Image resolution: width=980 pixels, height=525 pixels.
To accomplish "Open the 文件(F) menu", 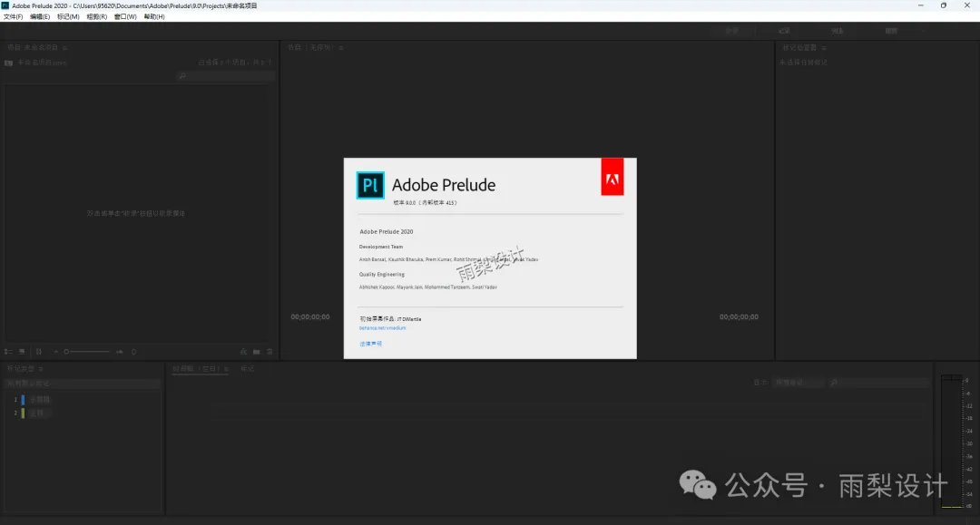I will pyautogui.click(x=13, y=17).
